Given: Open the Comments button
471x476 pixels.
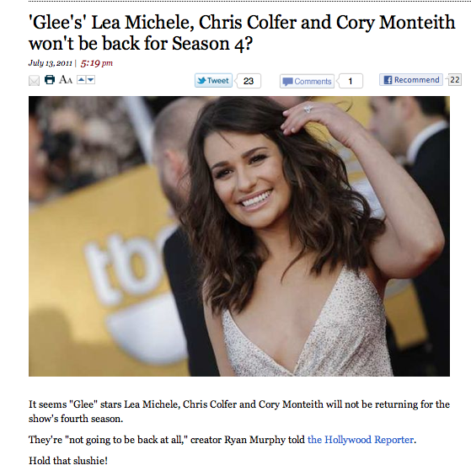Looking at the screenshot, I should point(307,81).
